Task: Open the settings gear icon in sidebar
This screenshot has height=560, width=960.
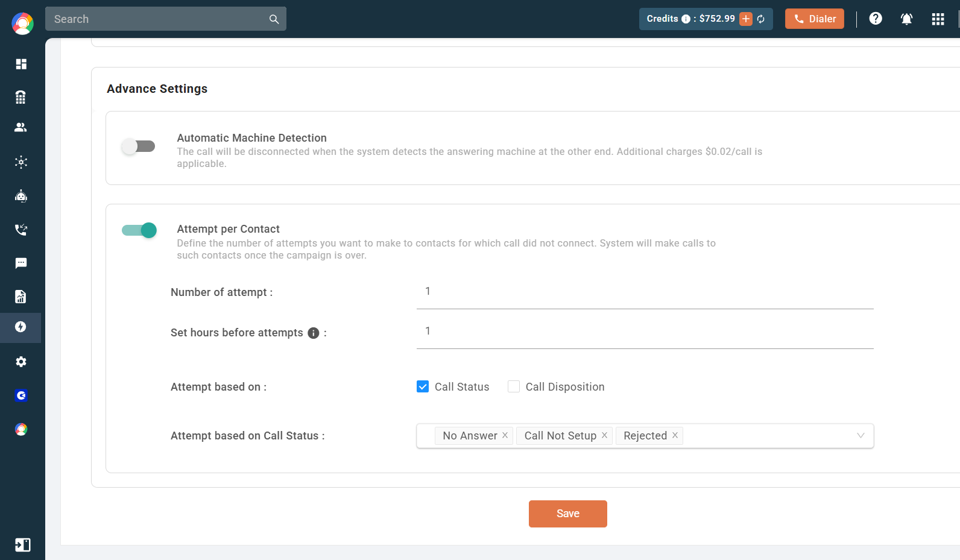Action: point(21,362)
